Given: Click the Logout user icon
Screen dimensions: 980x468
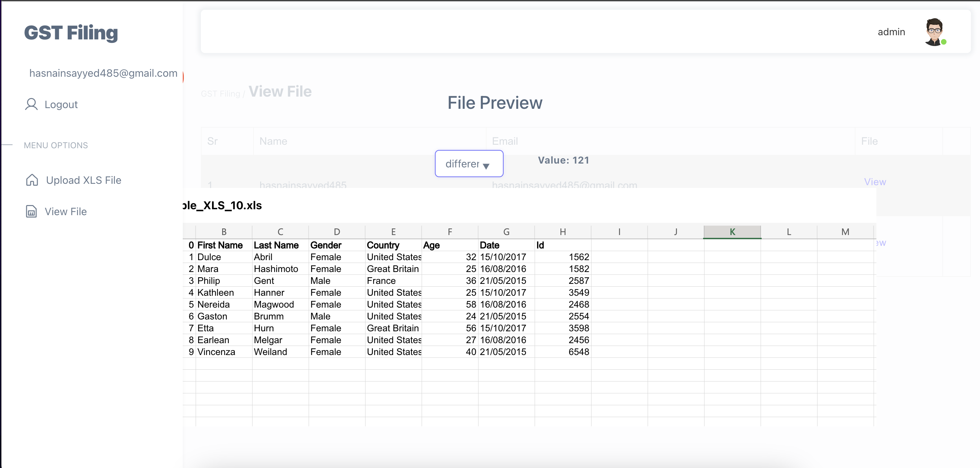Looking at the screenshot, I should (31, 104).
